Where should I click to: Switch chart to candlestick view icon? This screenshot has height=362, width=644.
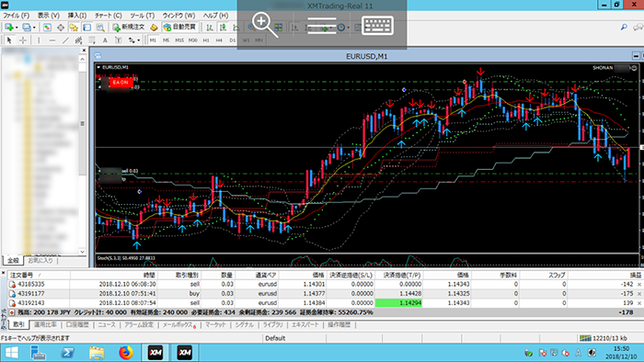pos(223,28)
